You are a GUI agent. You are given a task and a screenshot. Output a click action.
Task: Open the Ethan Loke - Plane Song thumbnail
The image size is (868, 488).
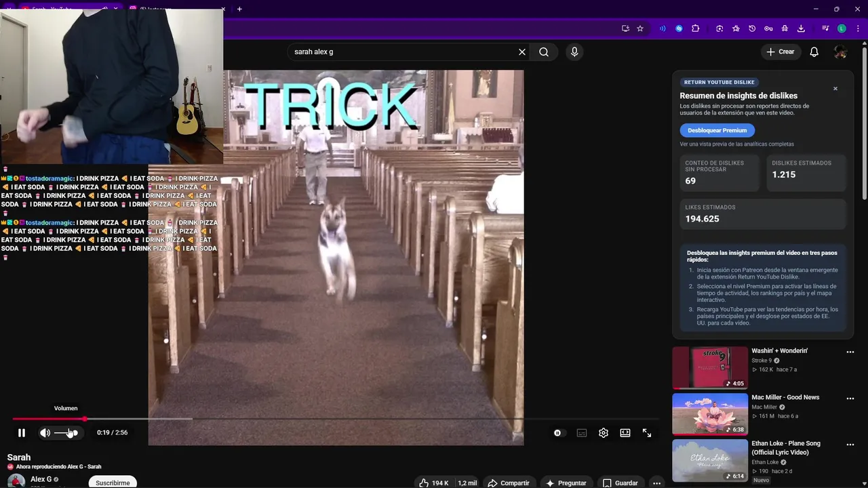[x=710, y=460]
